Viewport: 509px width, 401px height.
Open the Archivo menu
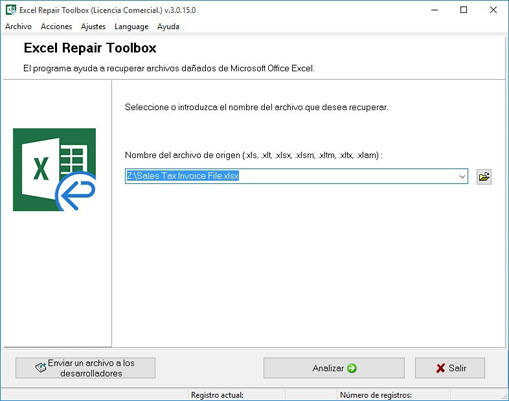[x=18, y=26]
